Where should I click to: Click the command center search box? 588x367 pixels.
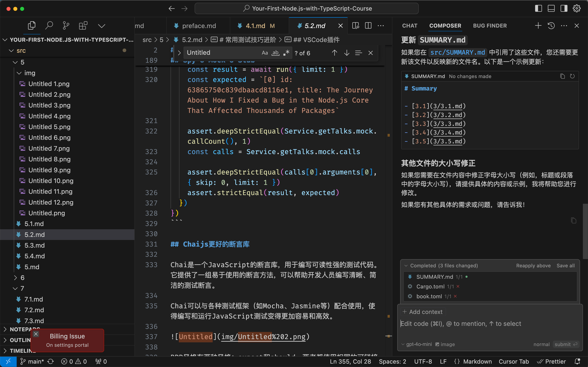tap(306, 9)
